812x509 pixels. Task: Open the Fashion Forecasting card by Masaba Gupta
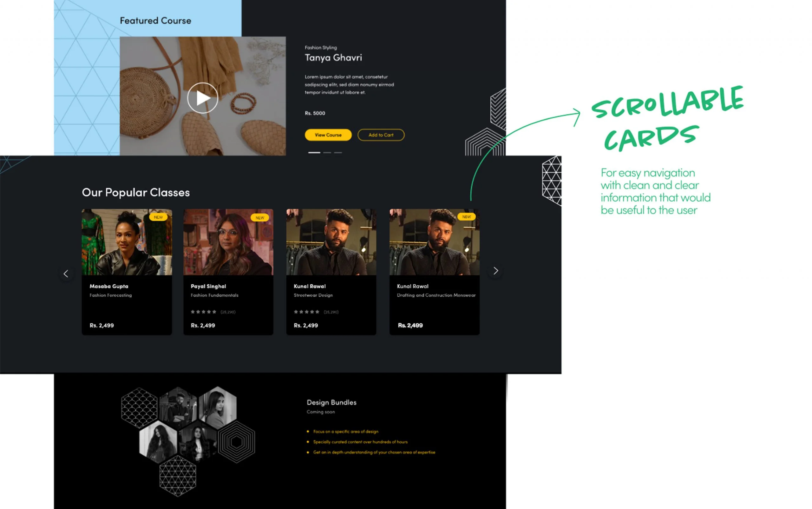(127, 271)
